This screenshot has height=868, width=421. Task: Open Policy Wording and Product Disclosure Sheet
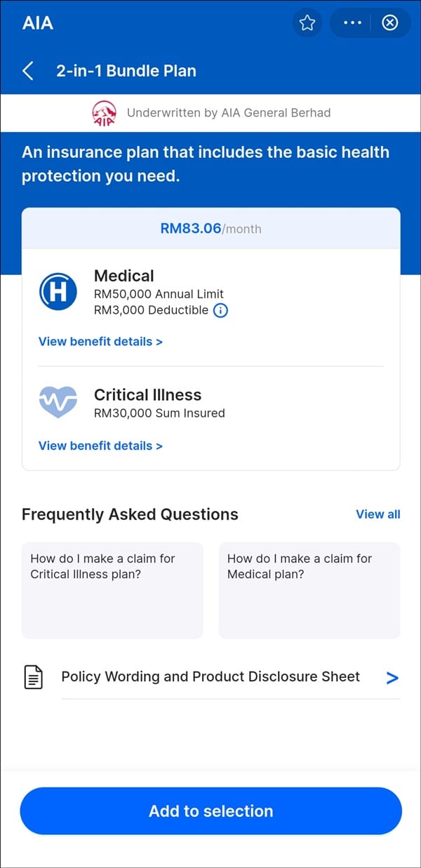(210, 677)
